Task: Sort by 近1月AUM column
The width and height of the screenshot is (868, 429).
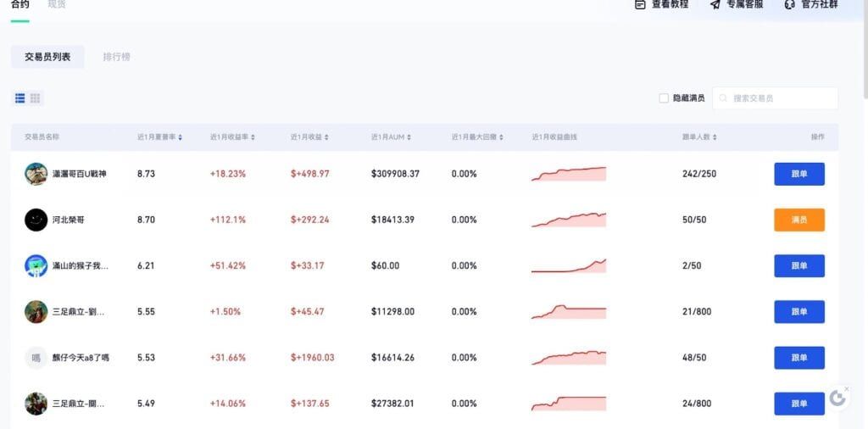Action: (411, 137)
